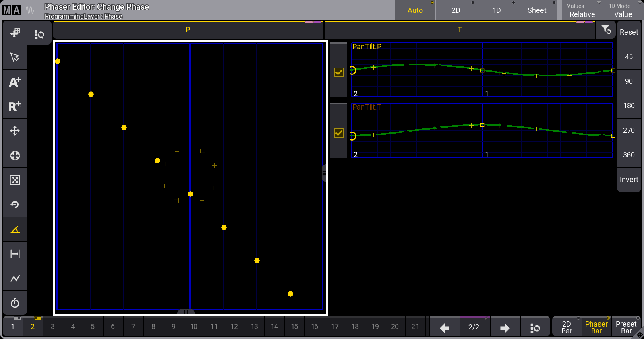The height and width of the screenshot is (339, 644).
Task: Uncheck the PanTilt.T checkbox
Action: [x=339, y=133]
